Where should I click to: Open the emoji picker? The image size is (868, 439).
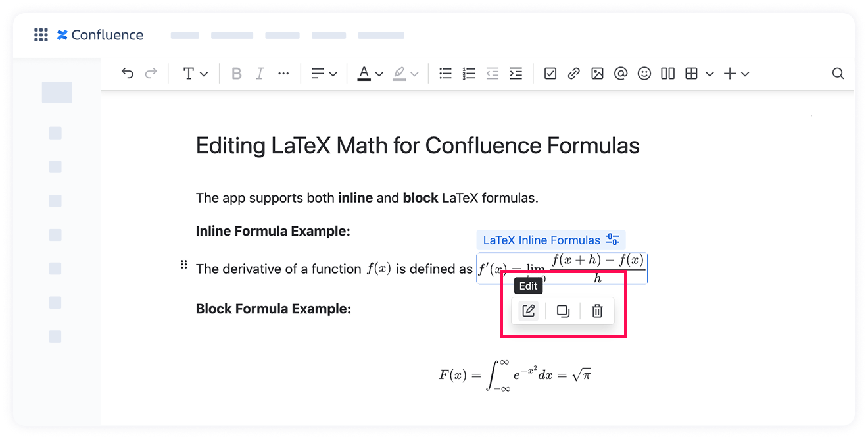click(x=644, y=74)
